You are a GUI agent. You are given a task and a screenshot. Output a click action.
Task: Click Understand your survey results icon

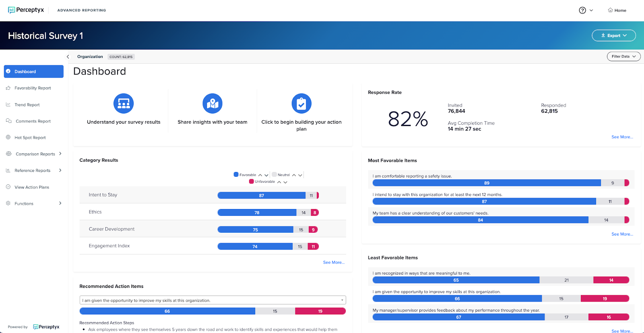tap(124, 103)
